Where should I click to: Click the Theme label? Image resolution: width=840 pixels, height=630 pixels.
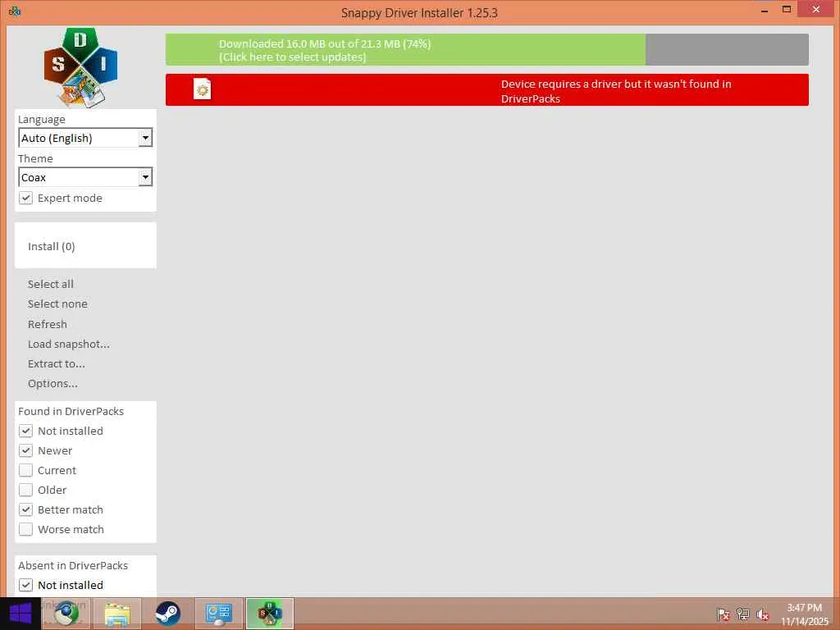35,158
